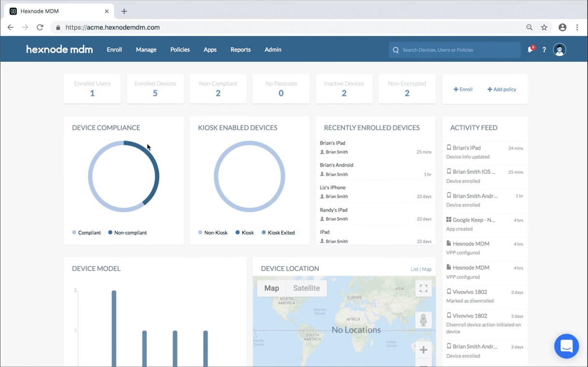588x367 pixels.
Task: Open the chat support bubble
Action: pos(567,346)
